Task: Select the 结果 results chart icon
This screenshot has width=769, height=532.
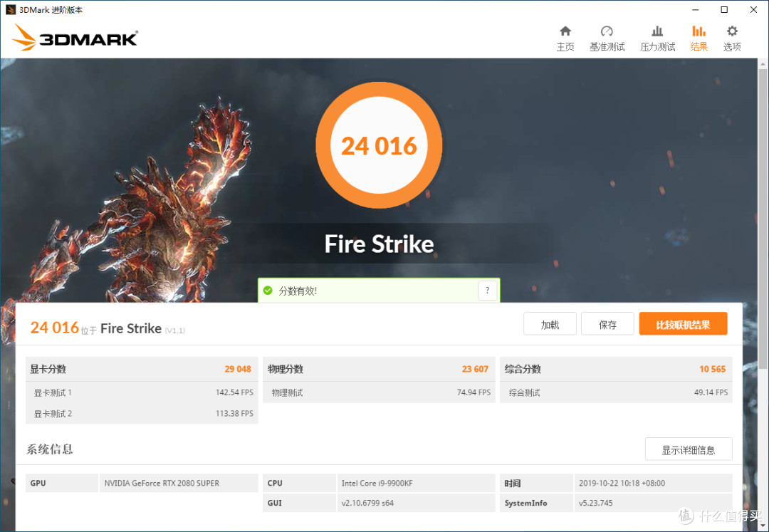Action: (699, 31)
